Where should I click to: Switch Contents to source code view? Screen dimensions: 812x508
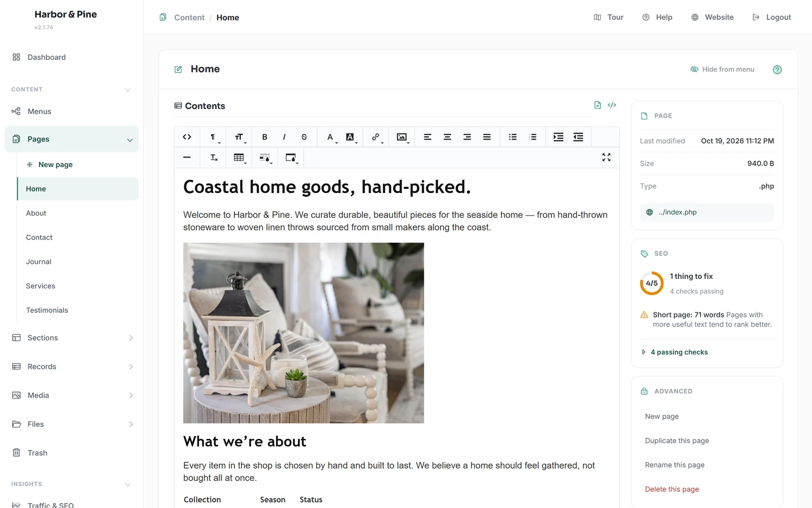point(612,105)
